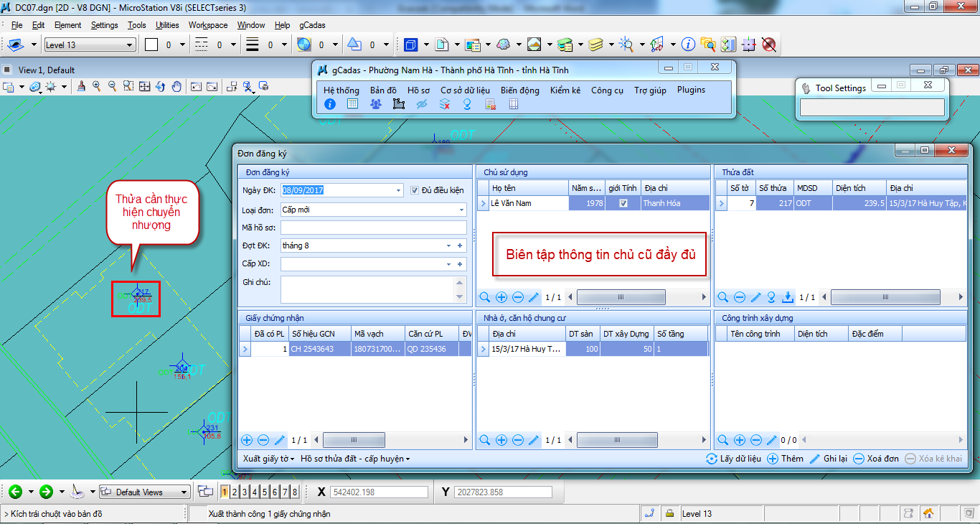Open the Workspace menu

pyautogui.click(x=208, y=25)
